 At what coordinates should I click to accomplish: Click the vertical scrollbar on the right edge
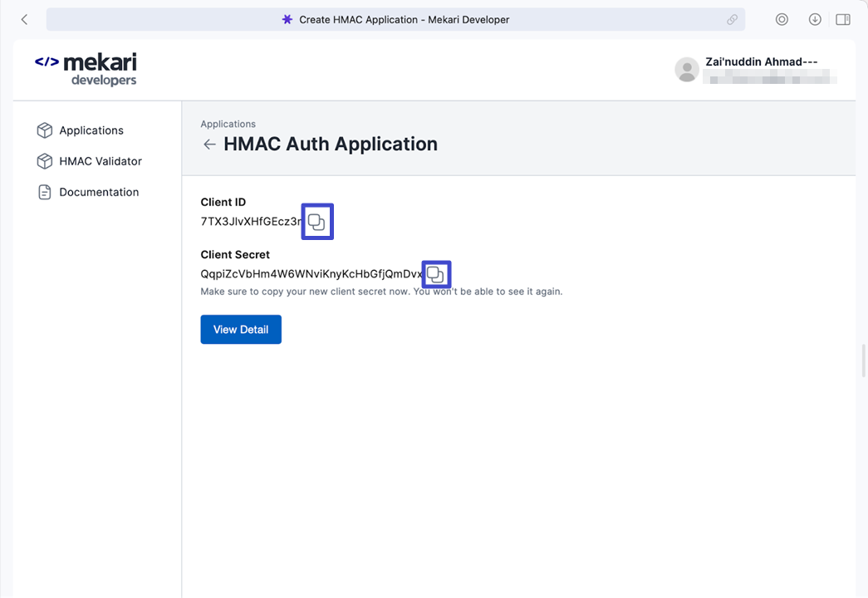(864, 360)
